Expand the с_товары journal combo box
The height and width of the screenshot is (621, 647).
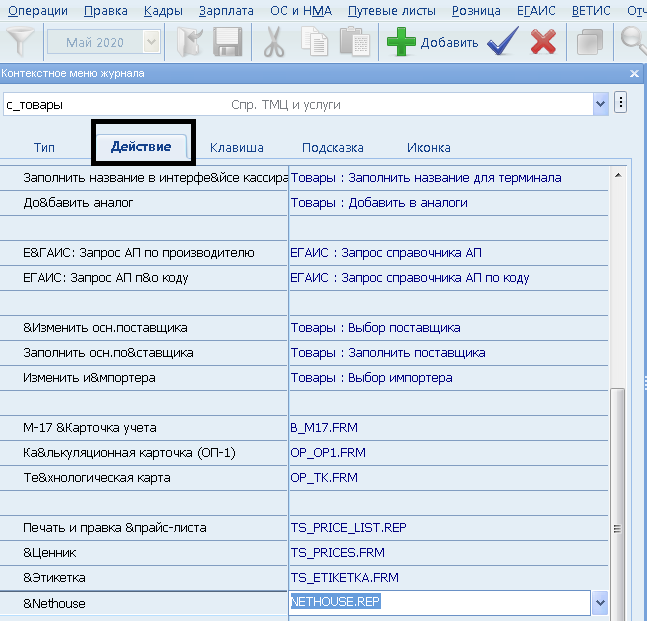point(600,103)
